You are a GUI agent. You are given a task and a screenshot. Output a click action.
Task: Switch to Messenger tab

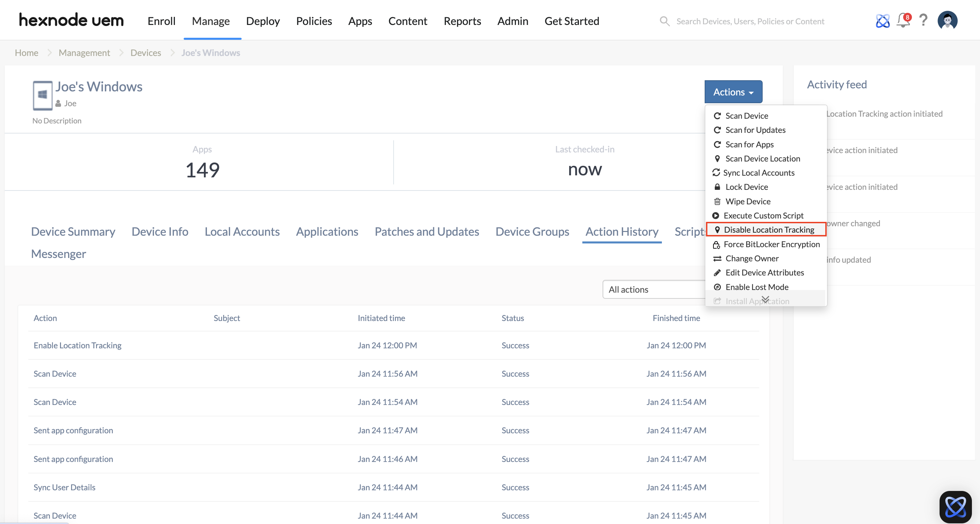pyautogui.click(x=59, y=254)
